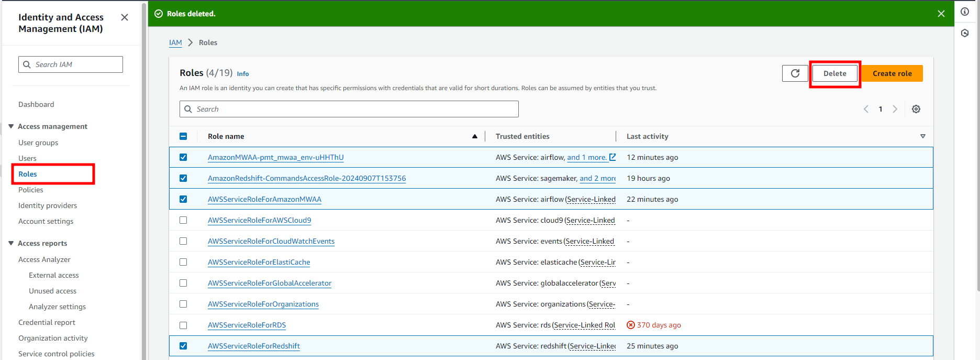
Task: Select Roles in the sidebar
Action: tap(28, 174)
